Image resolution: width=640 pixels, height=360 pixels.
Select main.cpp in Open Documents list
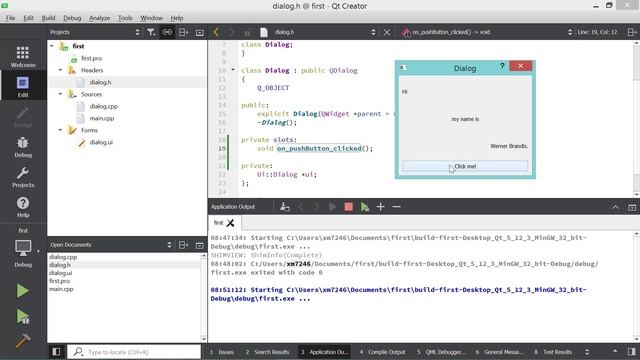61,289
